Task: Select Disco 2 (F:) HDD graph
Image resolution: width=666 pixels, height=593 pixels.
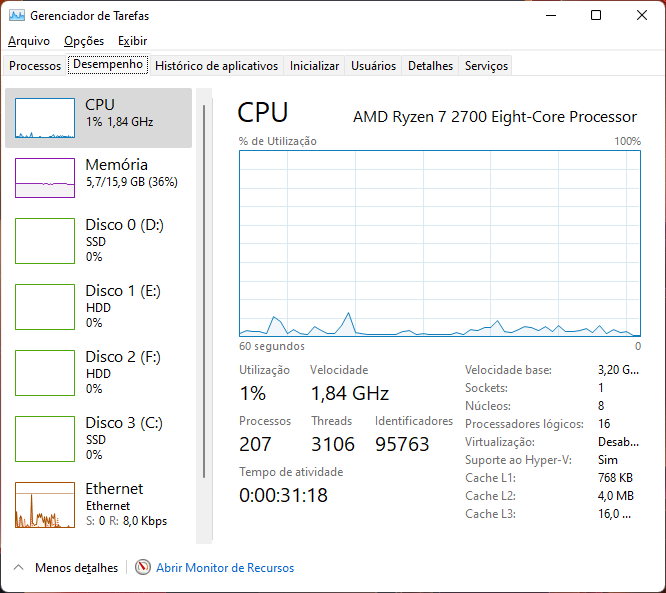Action: click(x=45, y=372)
